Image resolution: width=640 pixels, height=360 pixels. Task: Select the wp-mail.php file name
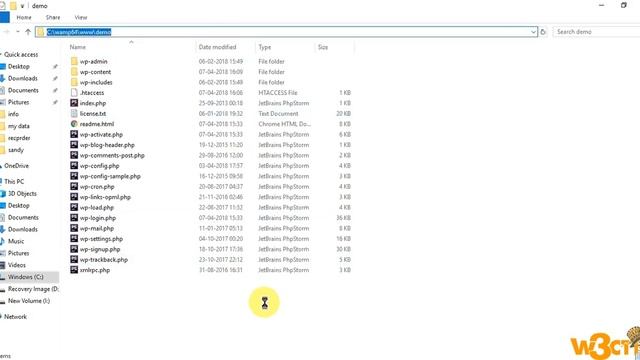click(x=97, y=228)
